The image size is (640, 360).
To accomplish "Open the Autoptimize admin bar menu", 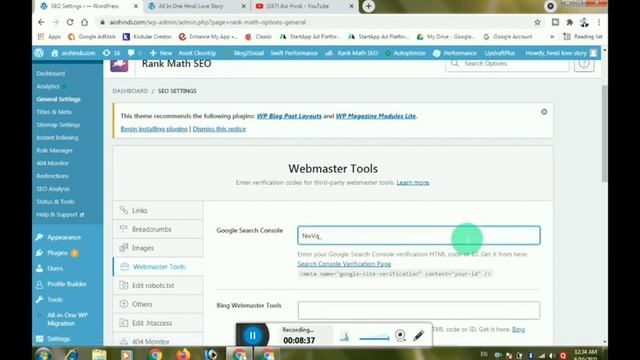I will pos(405,53).
